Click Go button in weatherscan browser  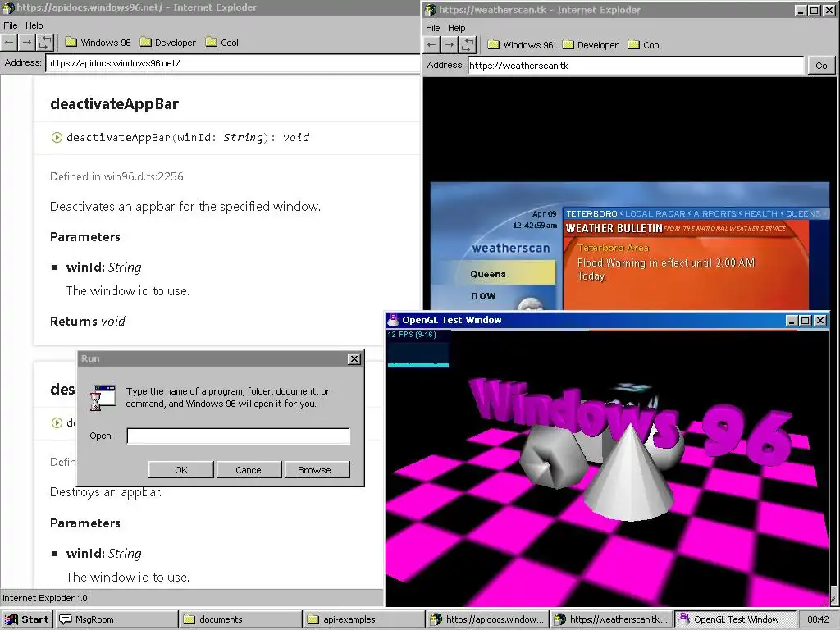point(821,66)
